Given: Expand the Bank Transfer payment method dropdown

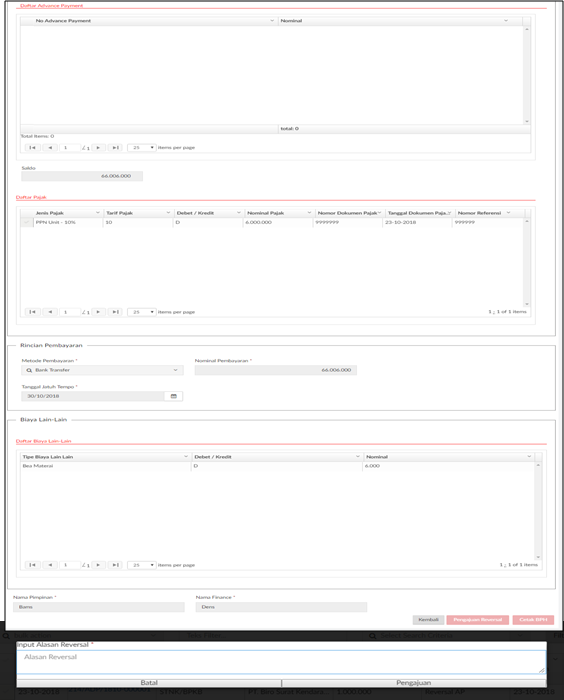Looking at the screenshot, I should coord(175,370).
